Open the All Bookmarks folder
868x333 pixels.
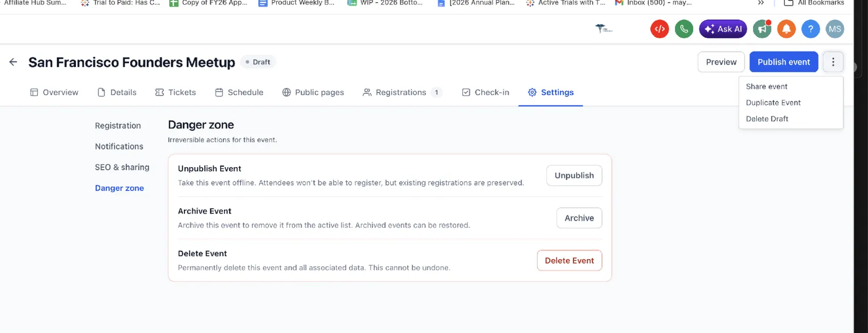pos(814,3)
